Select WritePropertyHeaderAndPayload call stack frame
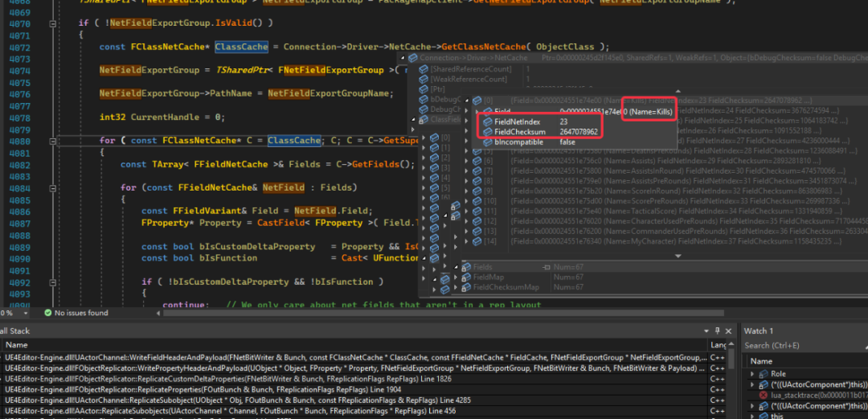 [354, 368]
